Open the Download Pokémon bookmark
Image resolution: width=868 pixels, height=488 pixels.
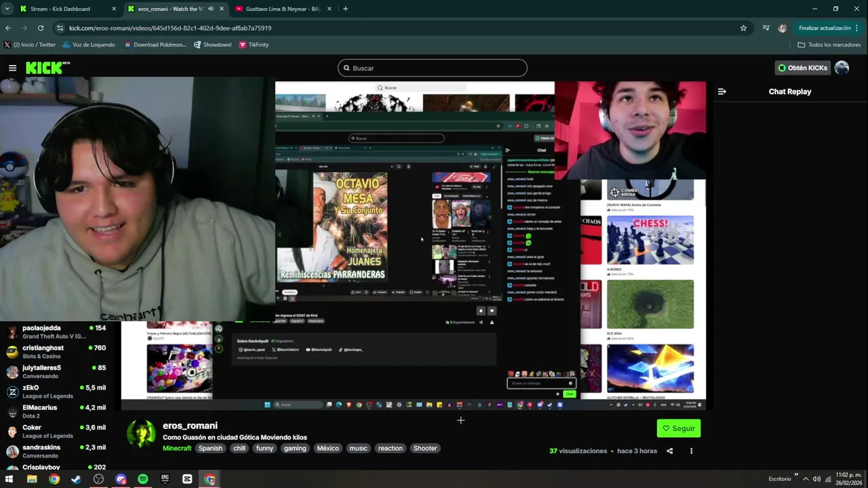(154, 45)
